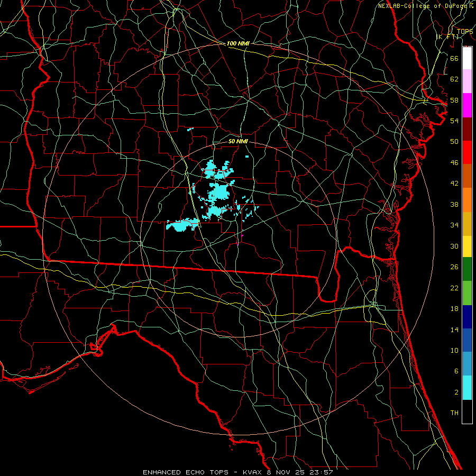476x476 pixels.
Task: Click the black TH threshold swatch
Action: [467, 411]
